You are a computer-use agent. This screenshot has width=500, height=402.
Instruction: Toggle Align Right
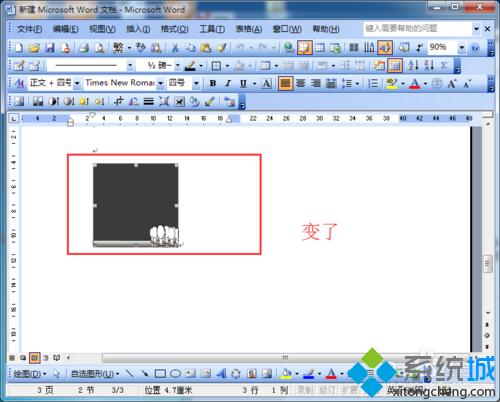click(316, 84)
